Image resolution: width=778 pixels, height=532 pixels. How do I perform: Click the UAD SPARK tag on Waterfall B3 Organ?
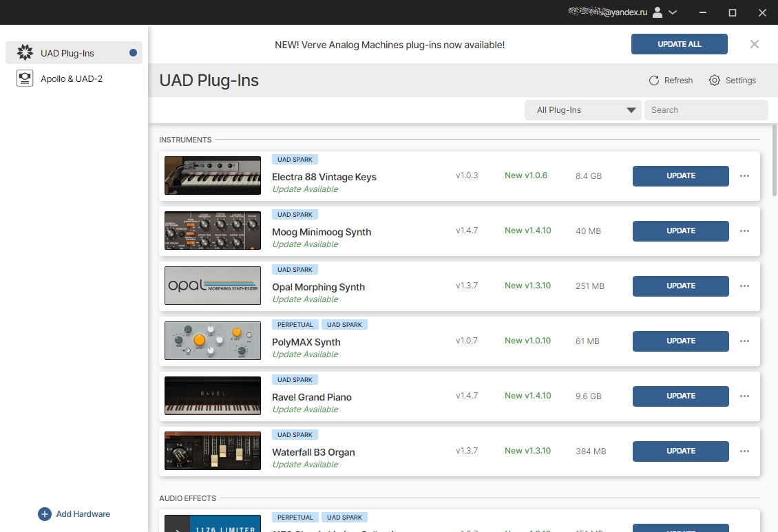[295, 435]
